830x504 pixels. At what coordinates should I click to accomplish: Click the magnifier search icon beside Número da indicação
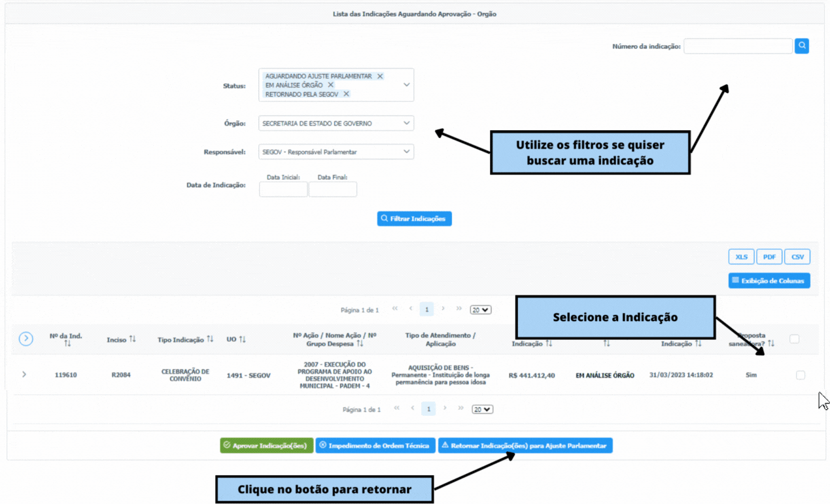[801, 46]
